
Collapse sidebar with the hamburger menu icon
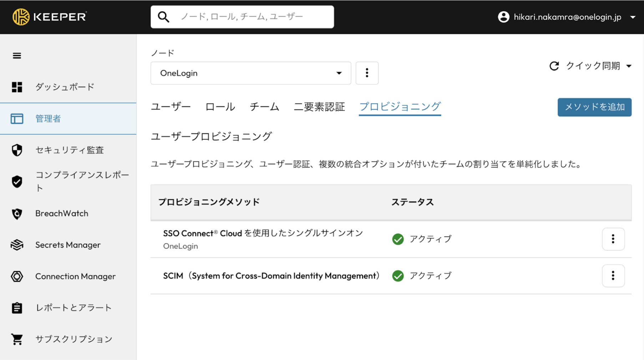tap(17, 56)
